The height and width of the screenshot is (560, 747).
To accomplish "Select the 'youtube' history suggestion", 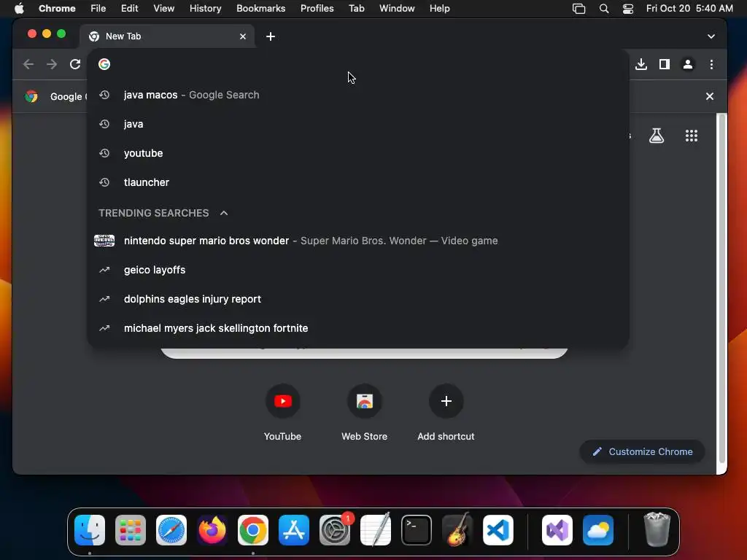I will click(x=358, y=153).
